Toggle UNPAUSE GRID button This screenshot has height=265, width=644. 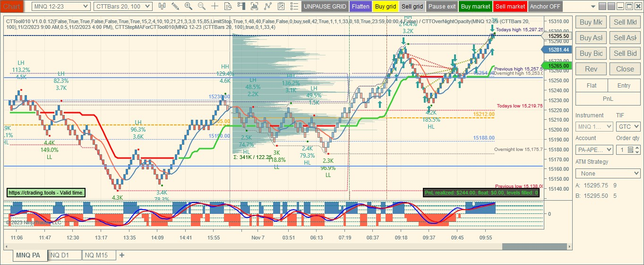click(325, 7)
